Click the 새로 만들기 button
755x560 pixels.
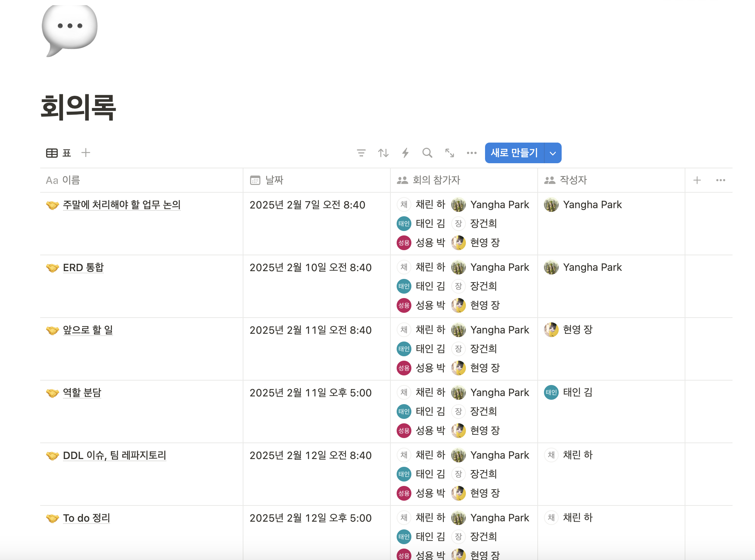[514, 153]
